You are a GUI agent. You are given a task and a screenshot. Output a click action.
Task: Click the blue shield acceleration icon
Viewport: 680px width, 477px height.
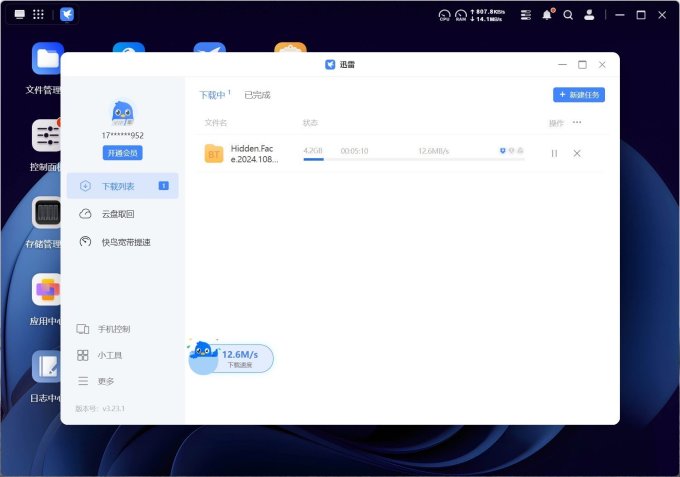click(x=503, y=150)
